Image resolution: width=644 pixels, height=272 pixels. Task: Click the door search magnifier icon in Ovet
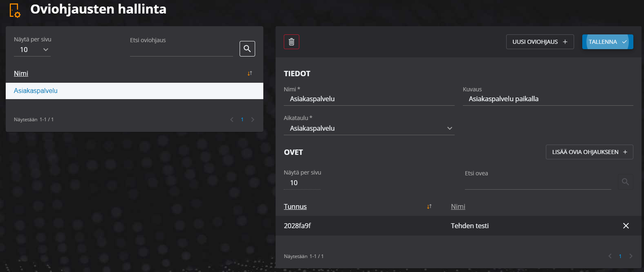pyautogui.click(x=625, y=182)
